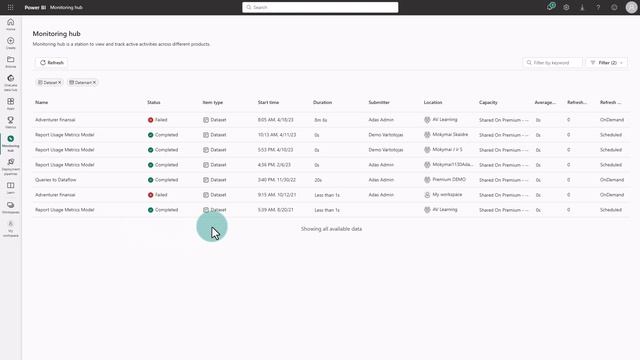This screenshot has height=360, width=640.
Task: Open the app launcher waffle icon
Action: 11,7
